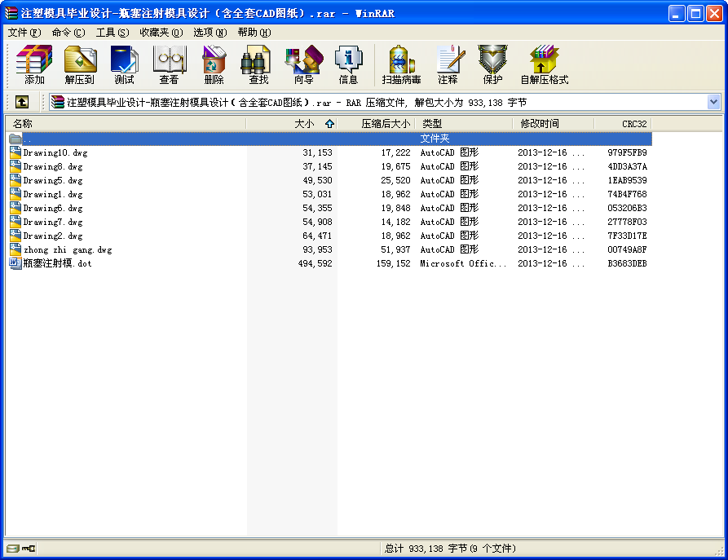Start 扫描病毒 virus scan tool
The height and width of the screenshot is (560, 728).
tap(401, 65)
